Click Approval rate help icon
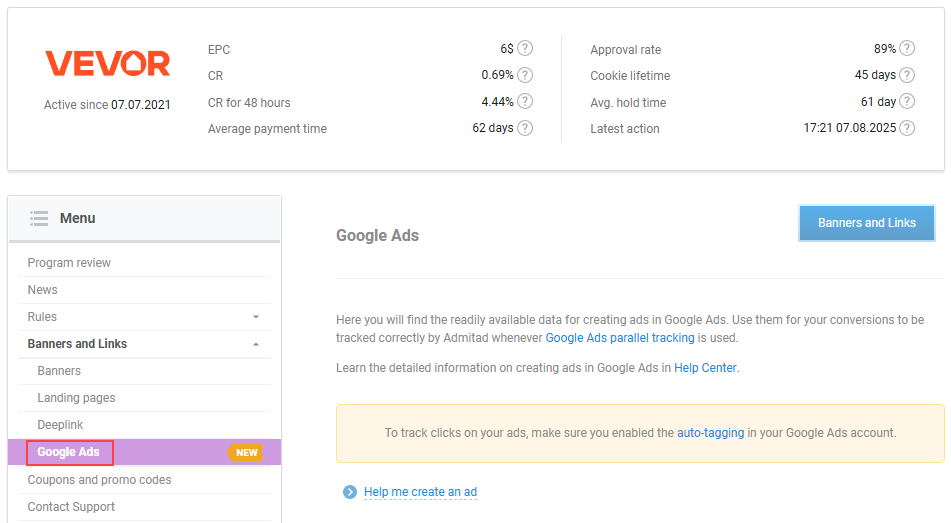Image resolution: width=951 pixels, height=523 pixels. [907, 48]
